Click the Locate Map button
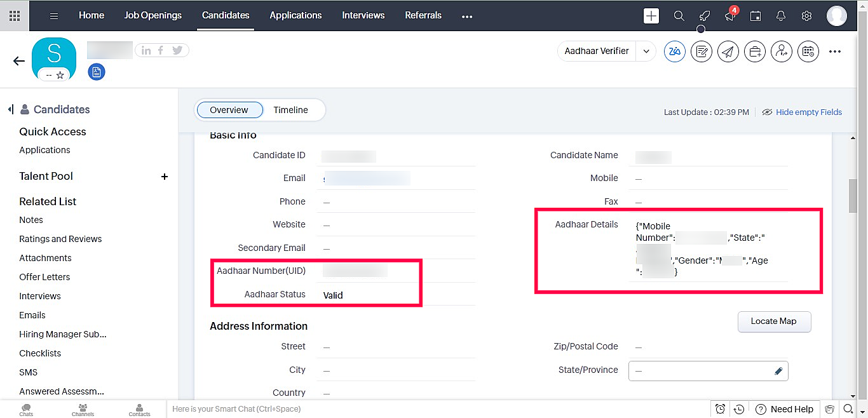The height and width of the screenshot is (418, 868). click(773, 321)
